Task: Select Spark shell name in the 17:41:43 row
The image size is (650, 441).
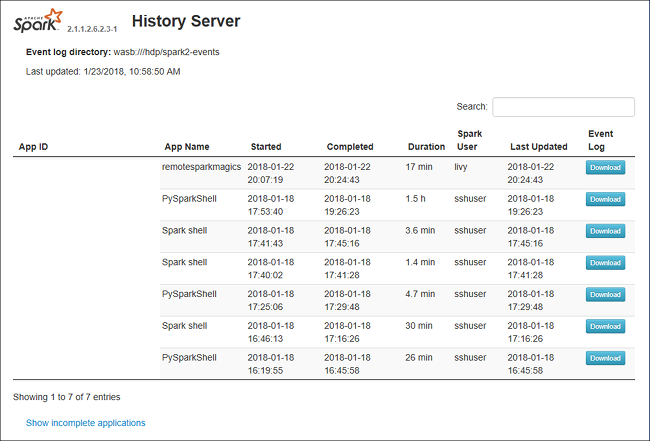Action: coord(184,230)
